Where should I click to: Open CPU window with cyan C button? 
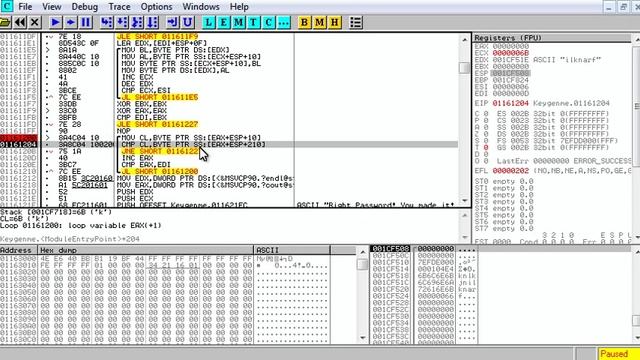click(x=269, y=22)
